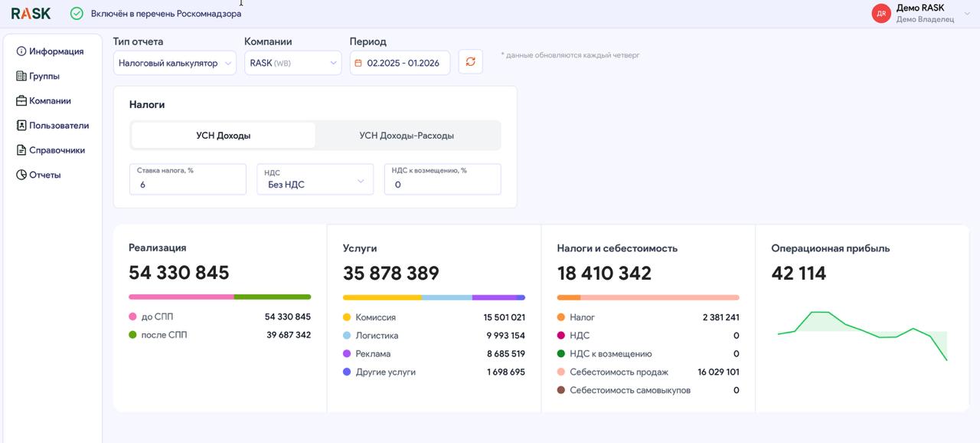Click the calendar icon in Период field

358,63
